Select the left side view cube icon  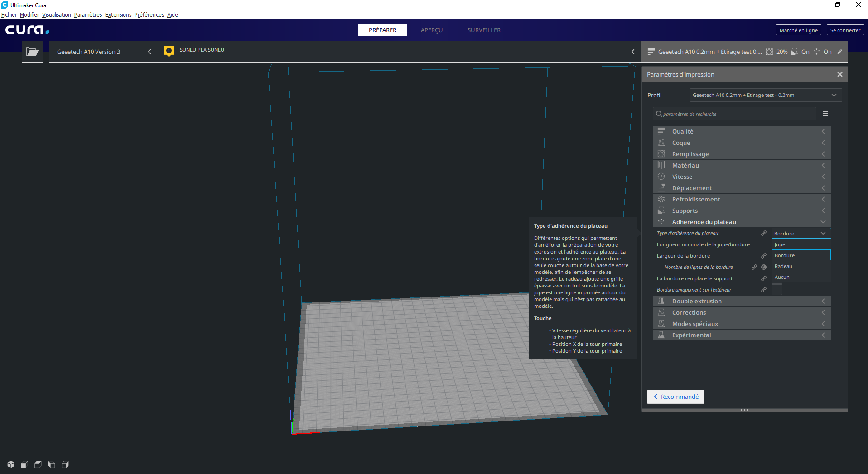click(x=52, y=464)
